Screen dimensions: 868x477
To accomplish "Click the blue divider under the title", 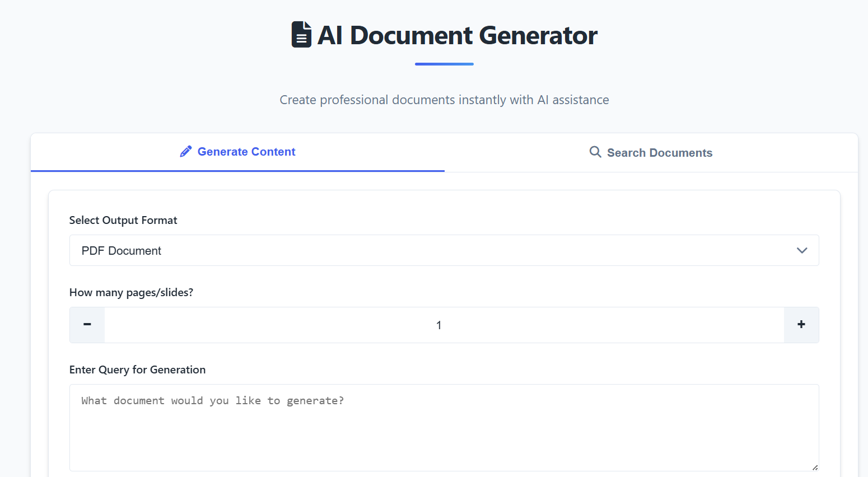I will pyautogui.click(x=444, y=64).
